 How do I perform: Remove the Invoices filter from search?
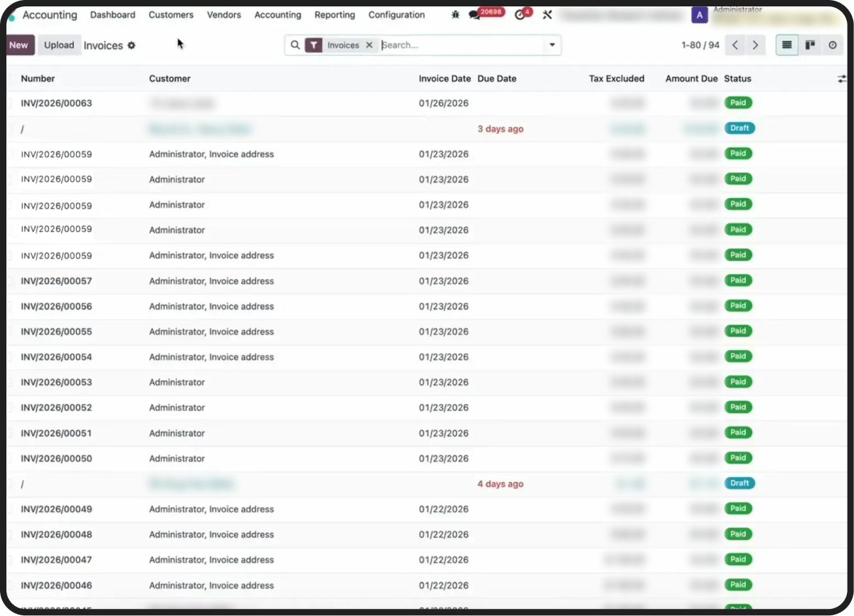[369, 45]
